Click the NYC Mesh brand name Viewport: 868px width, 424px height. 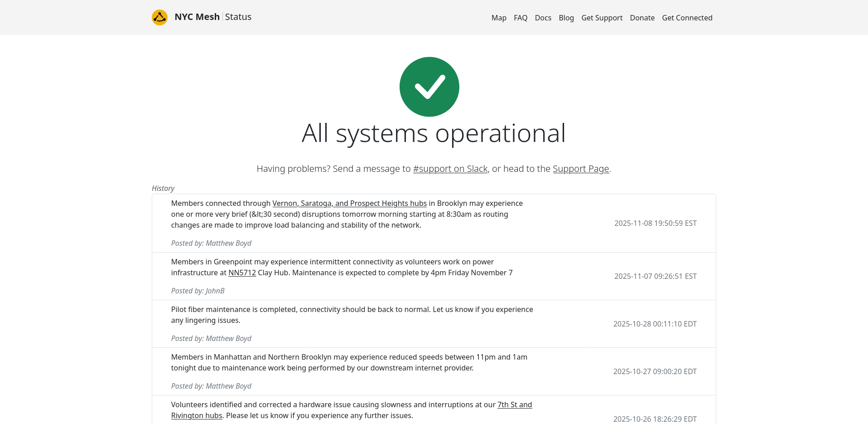pos(197,17)
